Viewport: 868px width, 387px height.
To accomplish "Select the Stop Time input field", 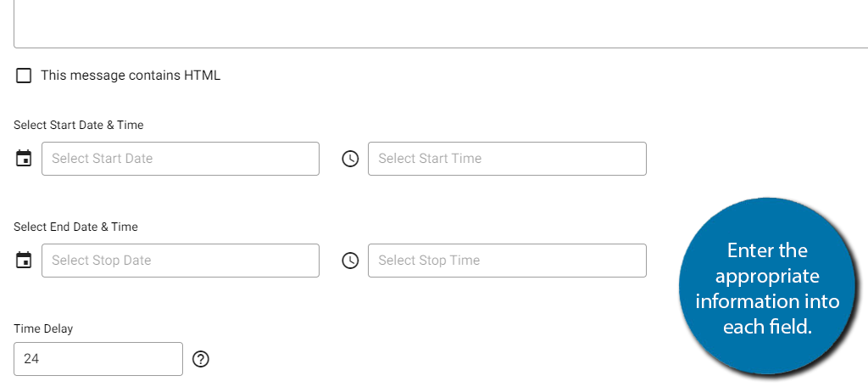I will pyautogui.click(x=507, y=261).
